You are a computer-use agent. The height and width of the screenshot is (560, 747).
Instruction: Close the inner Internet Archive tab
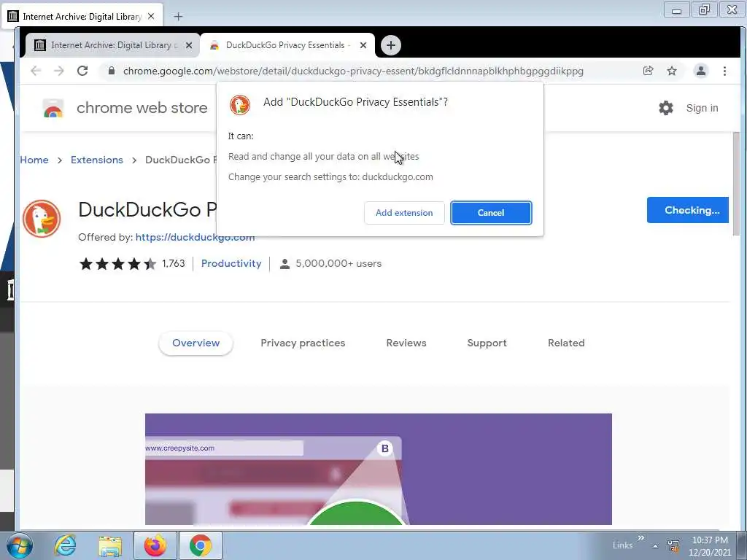pyautogui.click(x=189, y=45)
